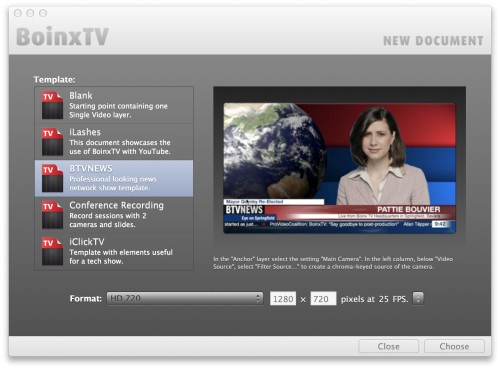Click the Anchor layer instruction text below preview
Image resolution: width=500 pixels, height=369 pixels.
[x=333, y=263]
